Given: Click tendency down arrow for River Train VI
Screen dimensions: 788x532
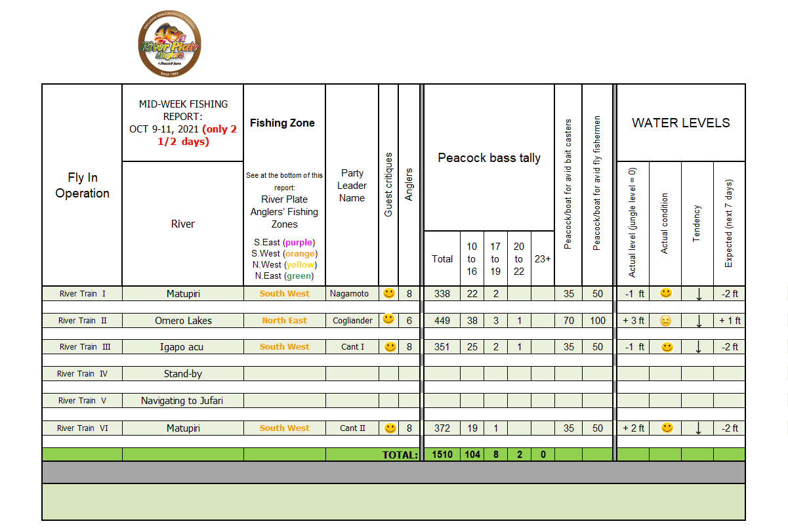Looking at the screenshot, I should [698, 428].
